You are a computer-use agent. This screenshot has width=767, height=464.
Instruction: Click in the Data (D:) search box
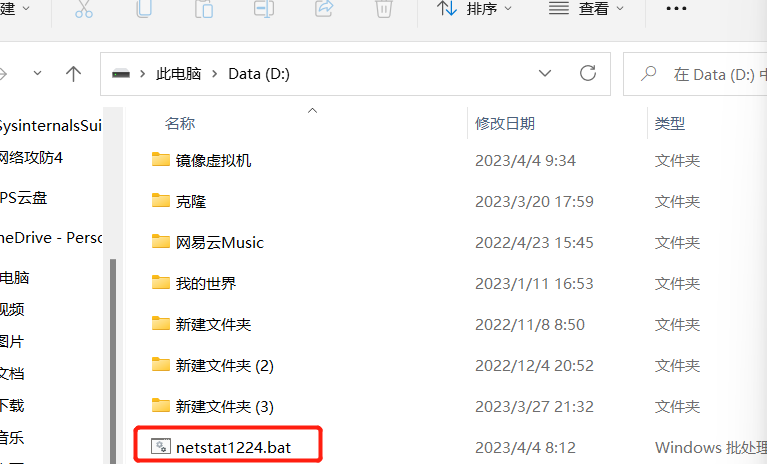695,74
